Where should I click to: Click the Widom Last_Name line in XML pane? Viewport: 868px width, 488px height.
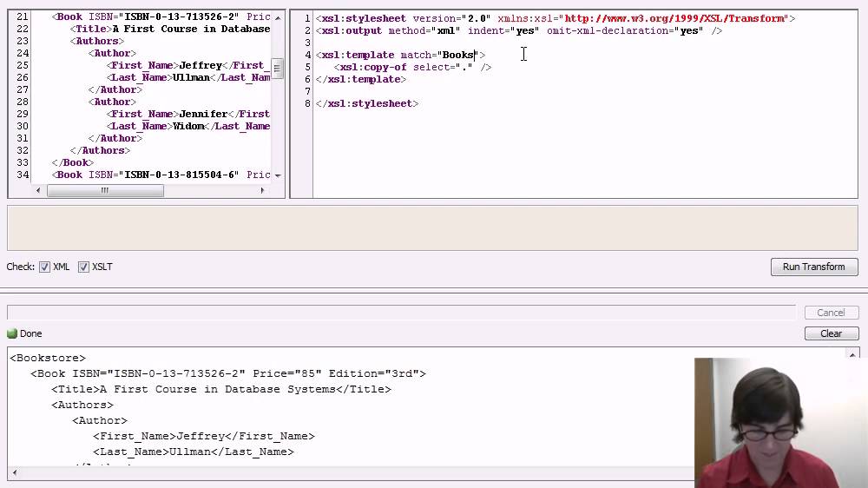[x=188, y=126]
